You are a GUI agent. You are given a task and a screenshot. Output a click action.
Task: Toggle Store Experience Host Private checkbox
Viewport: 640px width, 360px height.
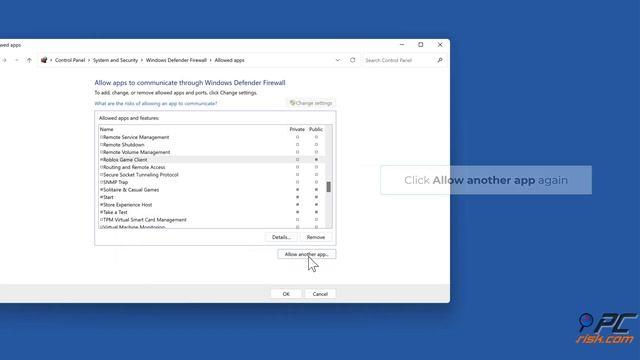tap(297, 204)
